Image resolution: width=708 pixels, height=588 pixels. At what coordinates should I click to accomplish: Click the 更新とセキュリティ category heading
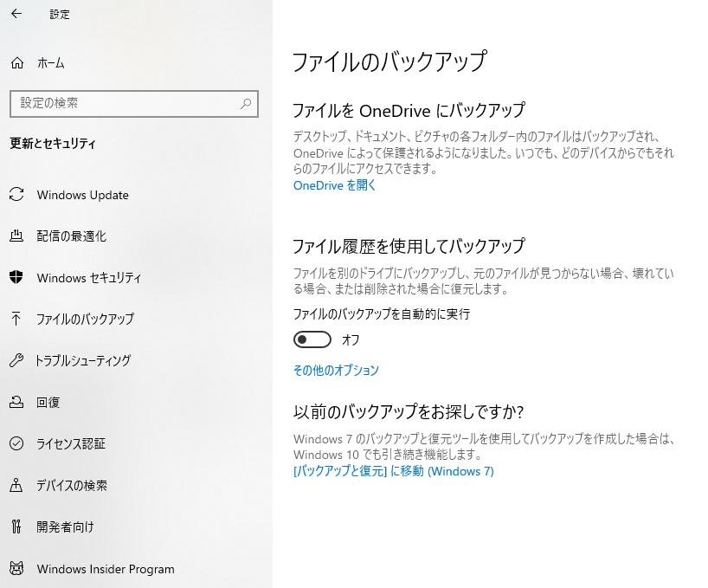tap(53, 144)
